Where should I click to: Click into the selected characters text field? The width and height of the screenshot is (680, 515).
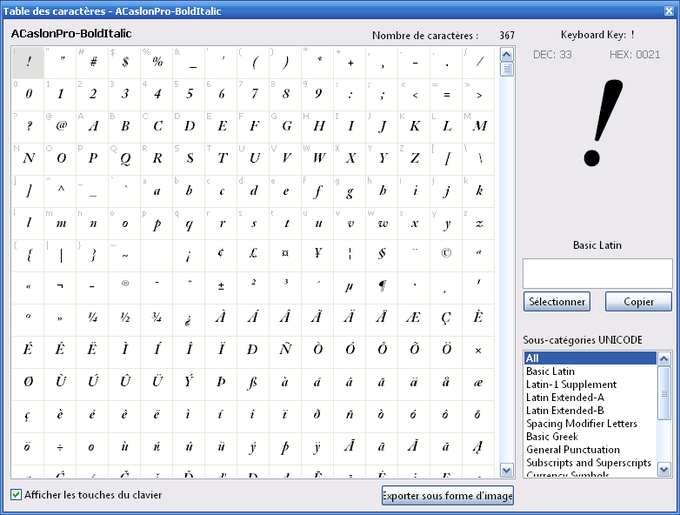[597, 274]
